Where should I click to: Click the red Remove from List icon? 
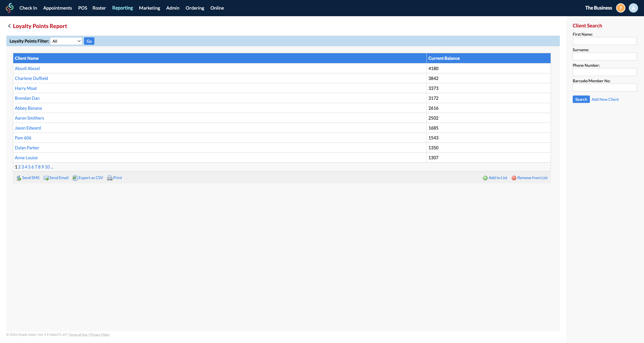(x=514, y=178)
